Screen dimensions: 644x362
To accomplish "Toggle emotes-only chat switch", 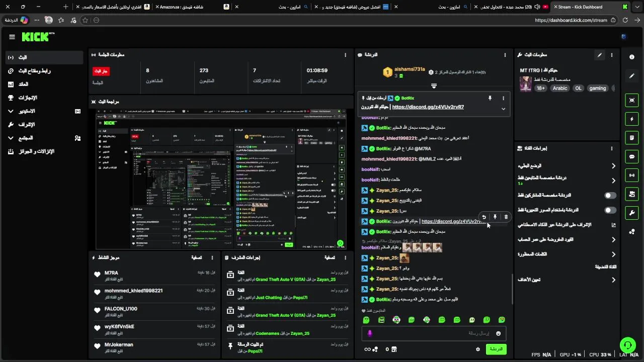I will (x=610, y=210).
